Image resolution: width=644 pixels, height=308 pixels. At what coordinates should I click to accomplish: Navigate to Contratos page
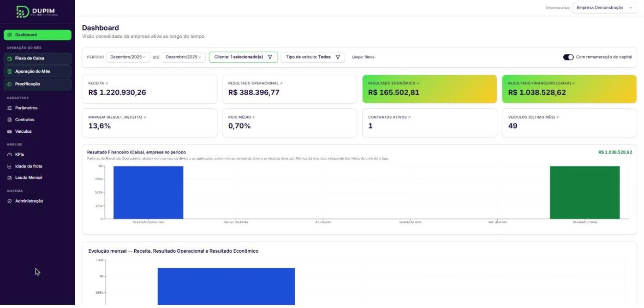click(x=37, y=120)
